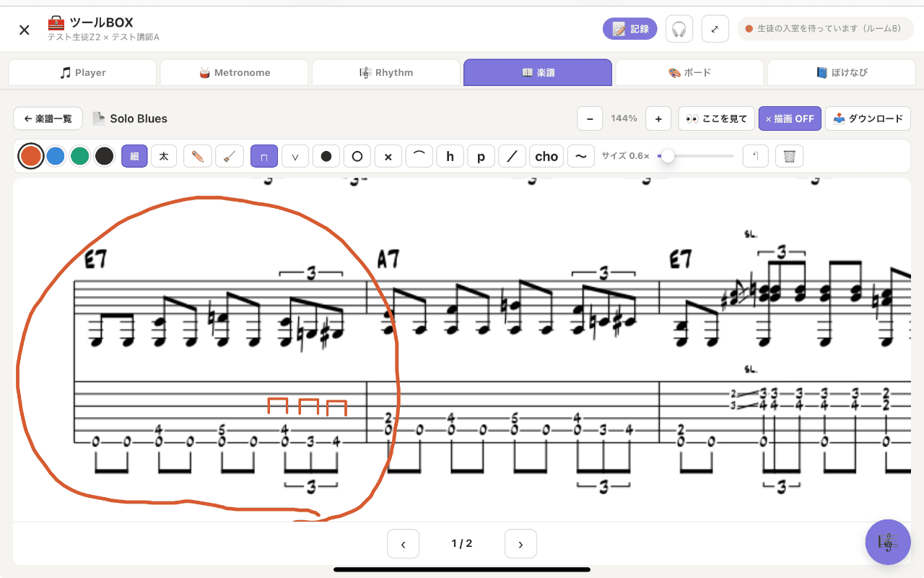
Task: Click the 記録 record button
Action: [630, 29]
